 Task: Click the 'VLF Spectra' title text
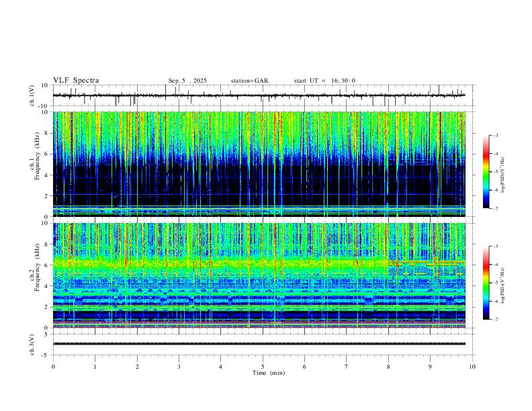(76, 81)
